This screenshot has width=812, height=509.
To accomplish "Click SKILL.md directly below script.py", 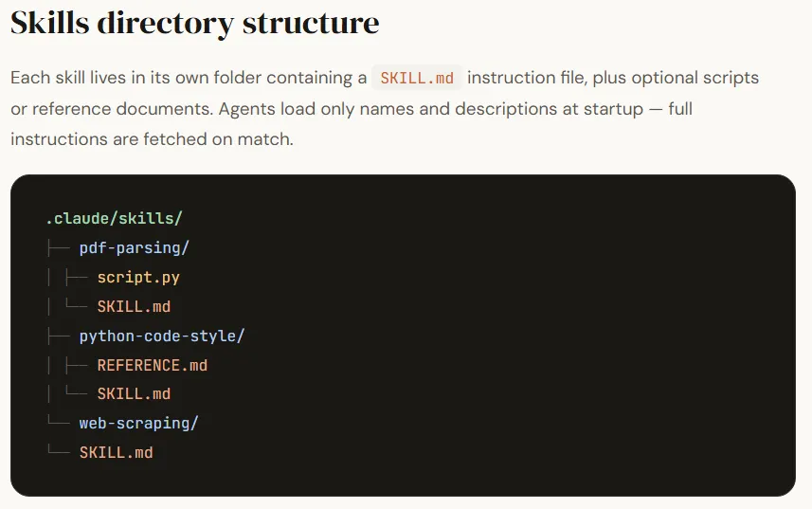I will (x=134, y=307).
